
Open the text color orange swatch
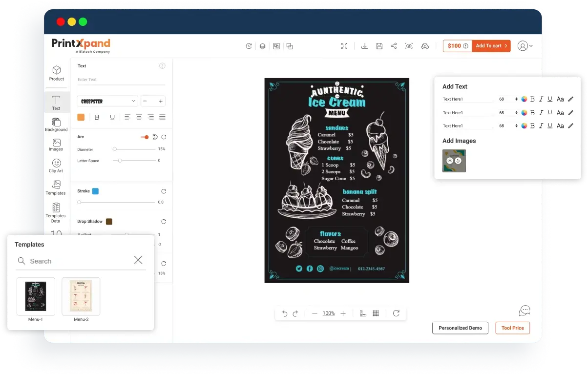81,117
